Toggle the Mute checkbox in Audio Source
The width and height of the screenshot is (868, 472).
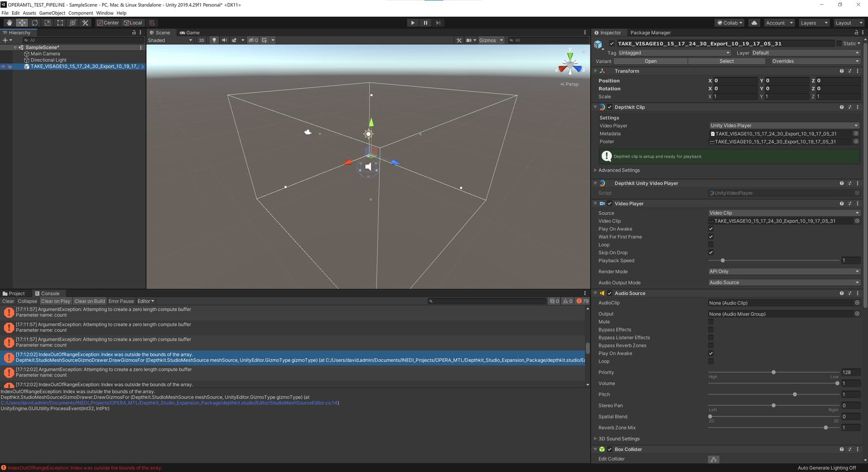click(711, 322)
